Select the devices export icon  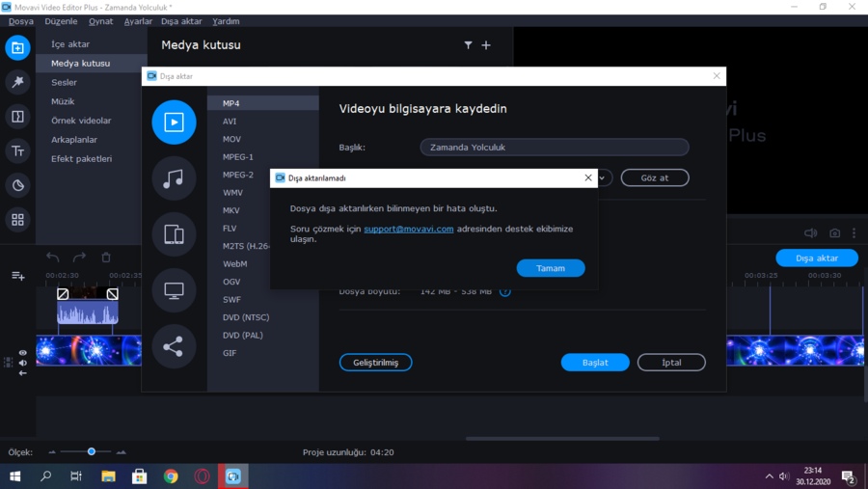click(174, 234)
